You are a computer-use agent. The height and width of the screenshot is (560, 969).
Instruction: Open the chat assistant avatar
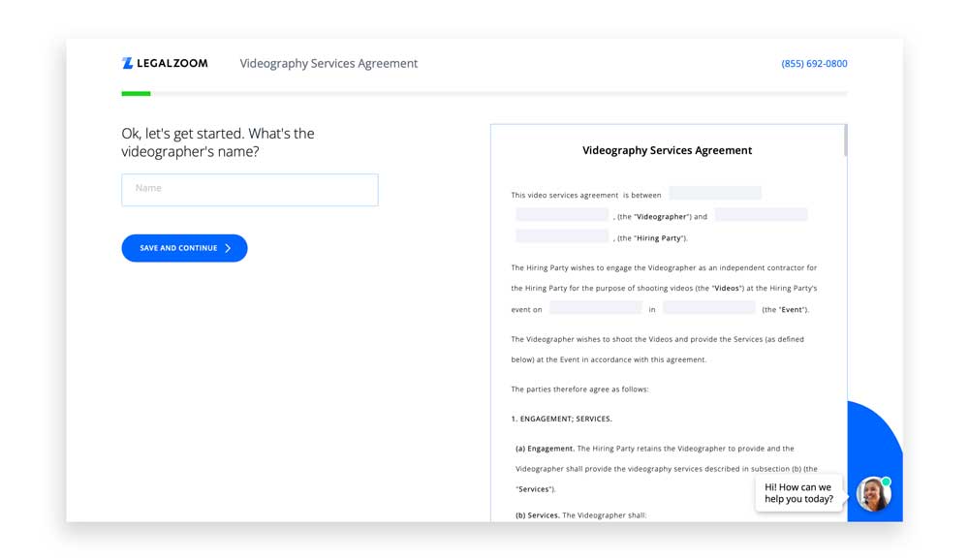[x=874, y=494]
